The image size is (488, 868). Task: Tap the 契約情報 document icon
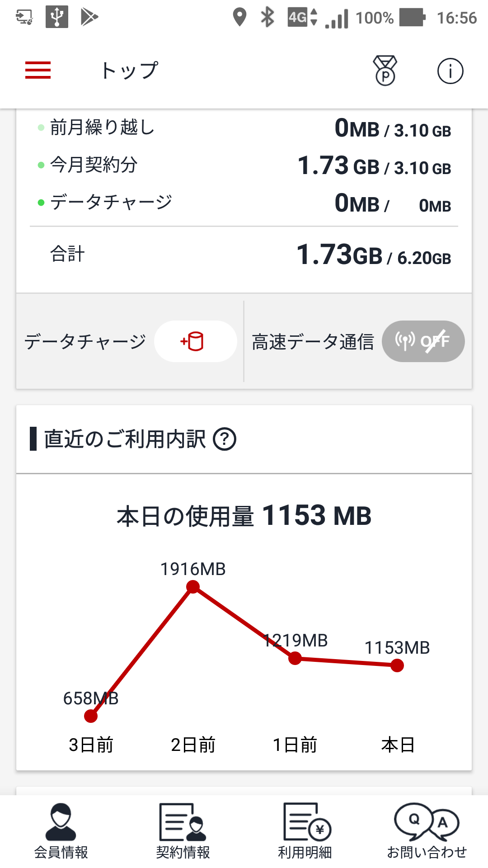coord(183,822)
